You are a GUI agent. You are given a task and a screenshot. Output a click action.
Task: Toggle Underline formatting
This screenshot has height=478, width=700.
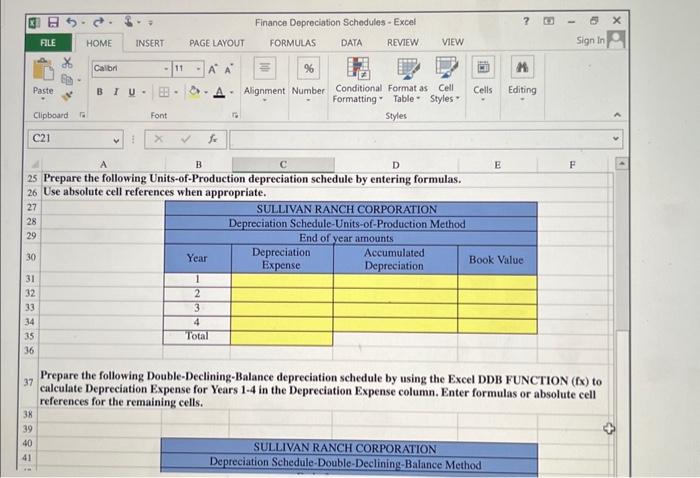pyautogui.click(x=132, y=92)
